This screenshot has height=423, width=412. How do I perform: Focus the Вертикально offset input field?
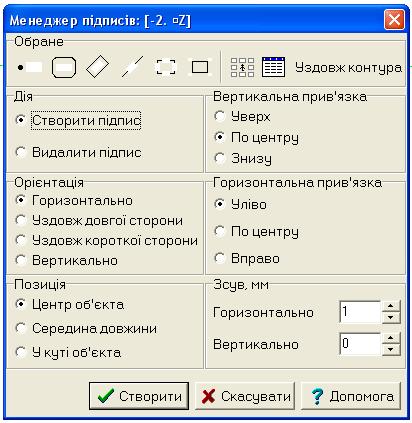[x=360, y=344]
